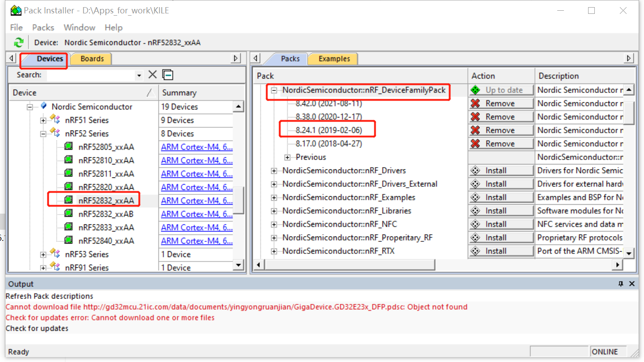Remove pack version 8.38.0

(x=501, y=117)
